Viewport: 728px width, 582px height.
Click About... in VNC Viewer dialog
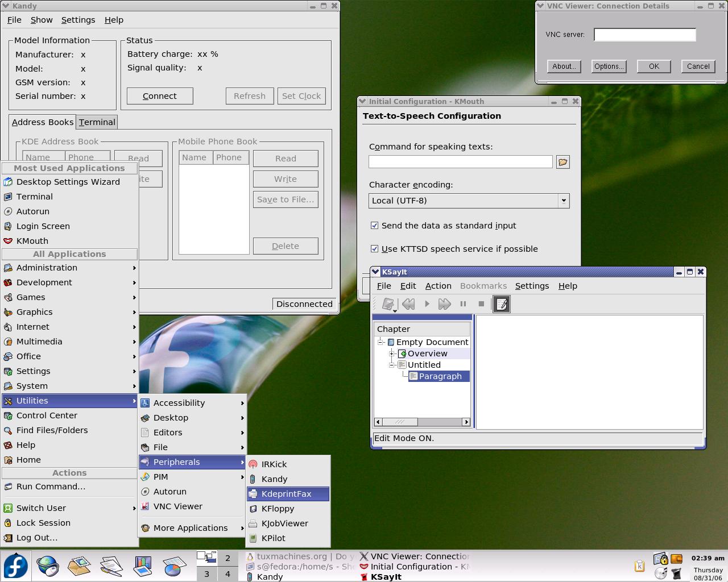click(564, 66)
